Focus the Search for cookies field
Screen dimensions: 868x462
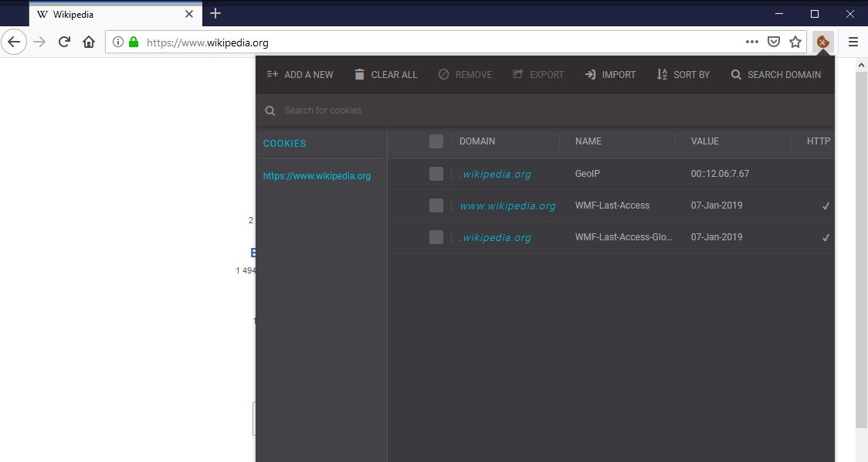[x=545, y=110]
